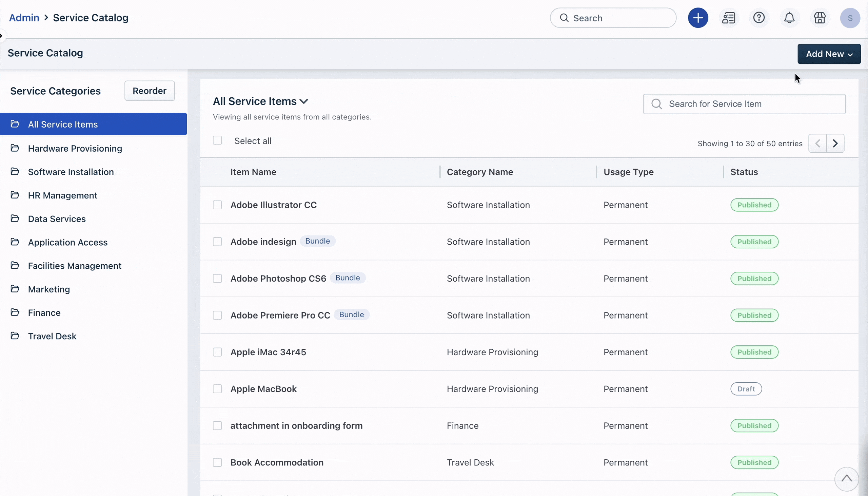Open the notifications bell icon
The height and width of the screenshot is (496, 868).
[789, 18]
